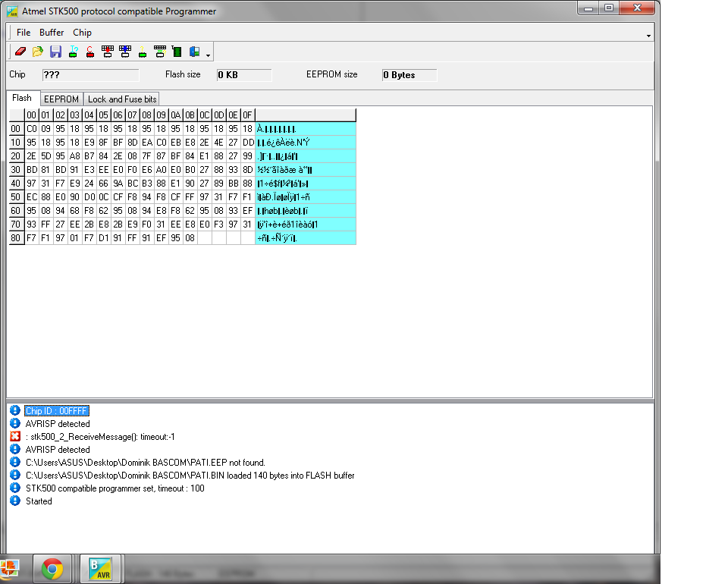Image resolution: width=728 pixels, height=584 pixels.
Task: Click ASCII column of row 00
Action: point(306,129)
